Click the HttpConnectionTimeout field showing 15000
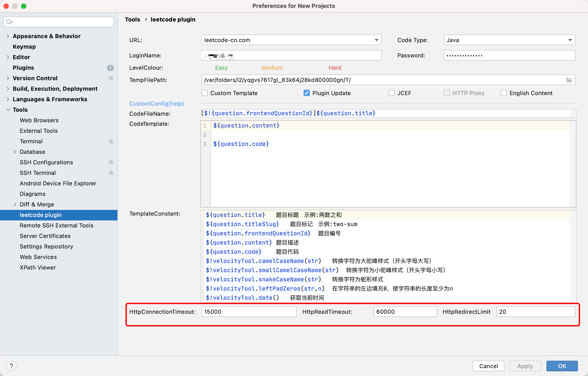The height and width of the screenshot is (376, 588). coord(249,312)
